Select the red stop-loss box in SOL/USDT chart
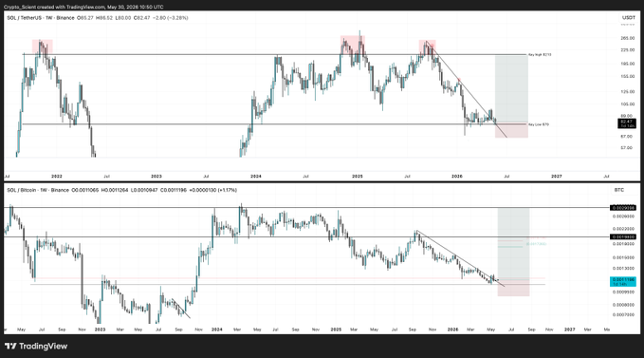Image resolution: width=644 pixels, height=358 pixels. [511, 130]
